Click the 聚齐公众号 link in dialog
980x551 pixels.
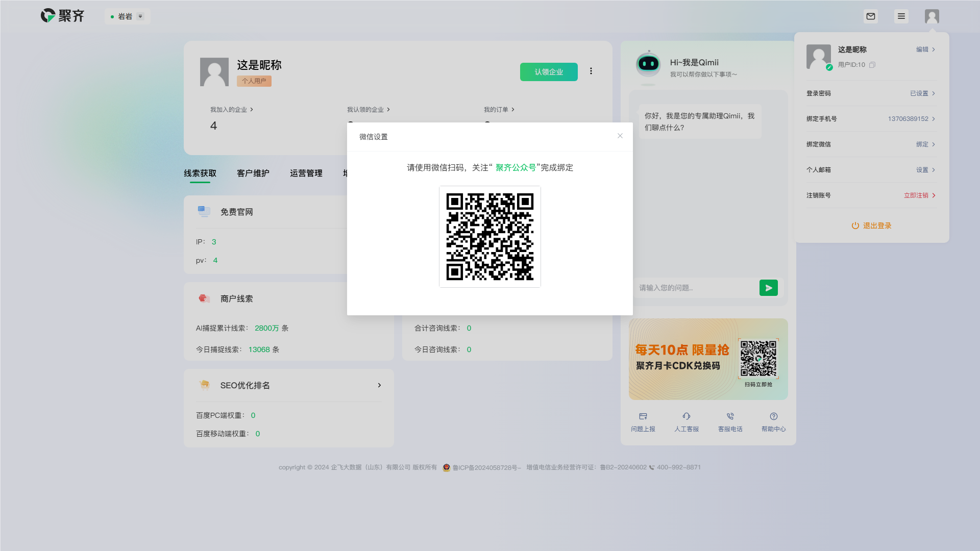[x=516, y=168]
